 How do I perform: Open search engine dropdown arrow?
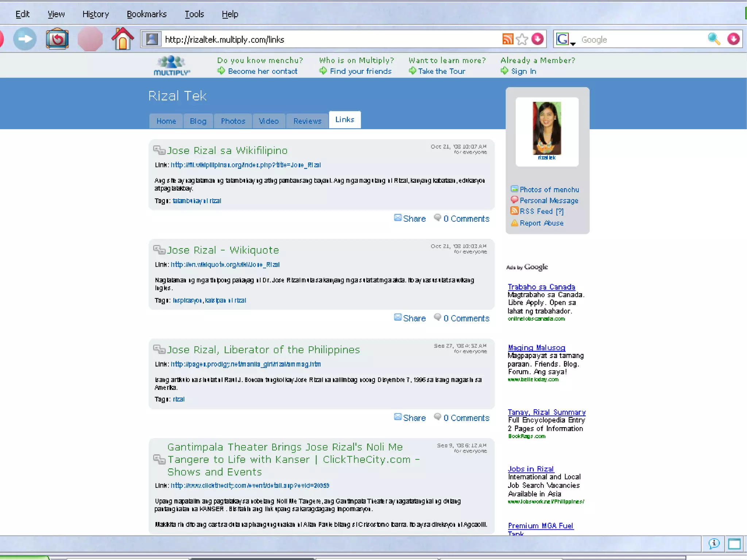click(x=573, y=44)
